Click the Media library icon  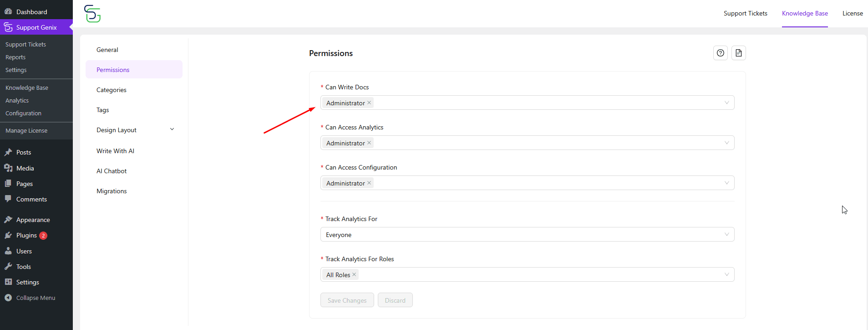(8, 168)
